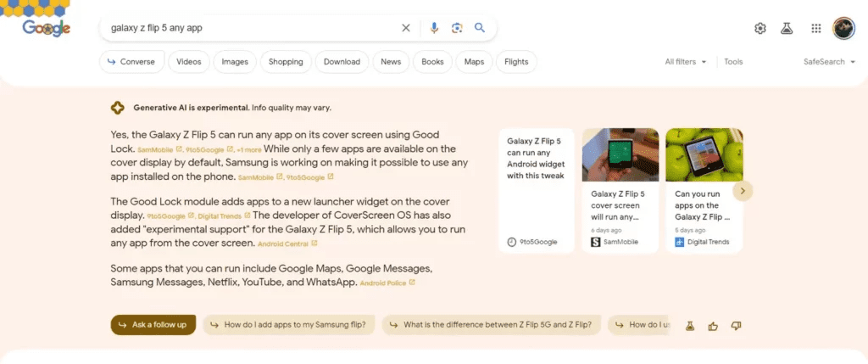
Task: Click the Ask a follow up button
Action: (x=153, y=325)
